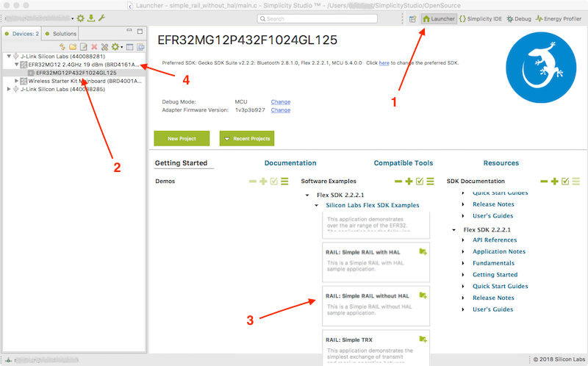Screen dimensions: 588x366
Task: Click the Change link for Adapter Firmware Version
Action: (x=281, y=110)
